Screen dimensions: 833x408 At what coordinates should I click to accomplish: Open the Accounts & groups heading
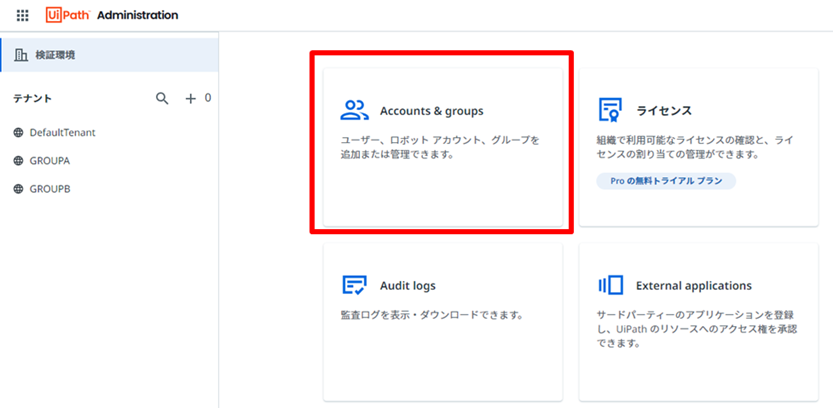[x=432, y=111]
